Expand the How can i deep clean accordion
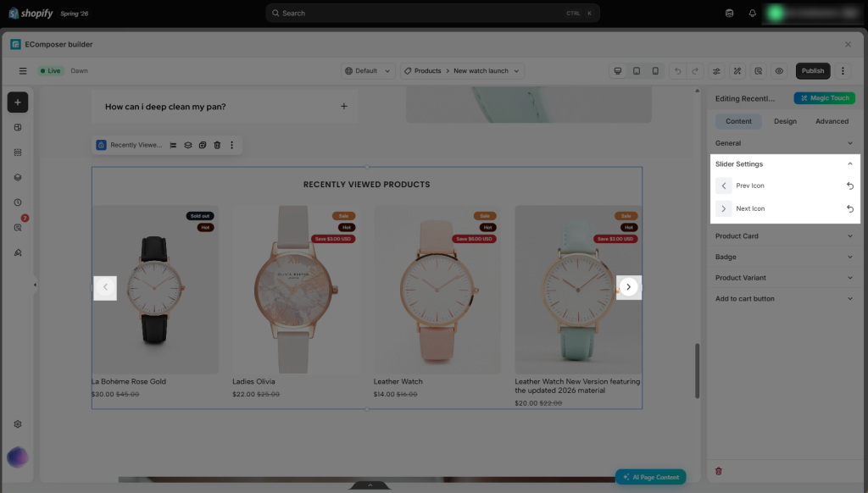868x493 pixels. [344, 106]
